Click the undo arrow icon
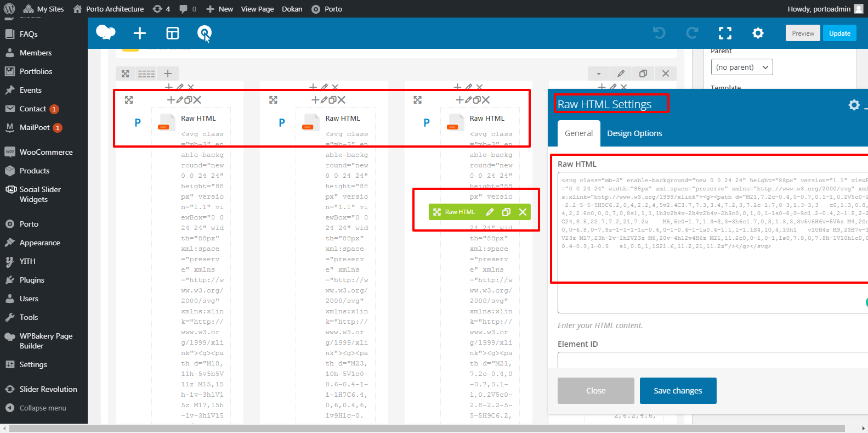The height and width of the screenshot is (433, 868). pos(659,33)
